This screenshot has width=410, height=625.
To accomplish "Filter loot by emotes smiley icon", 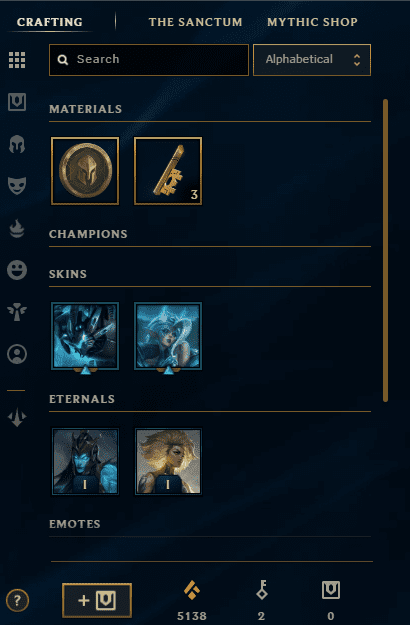I will (17, 270).
